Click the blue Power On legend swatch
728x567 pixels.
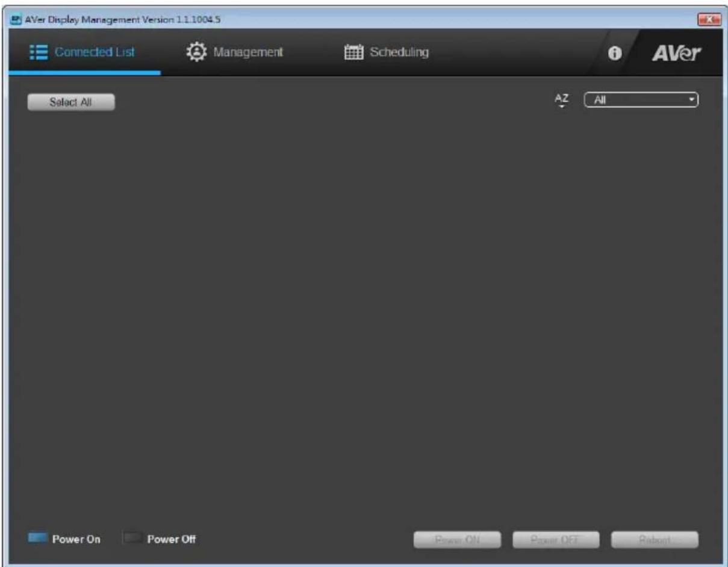pyautogui.click(x=37, y=538)
